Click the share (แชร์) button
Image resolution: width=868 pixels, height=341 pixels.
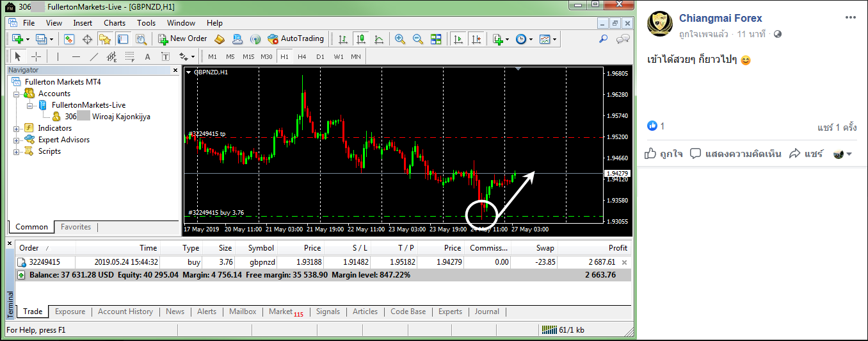pos(807,154)
